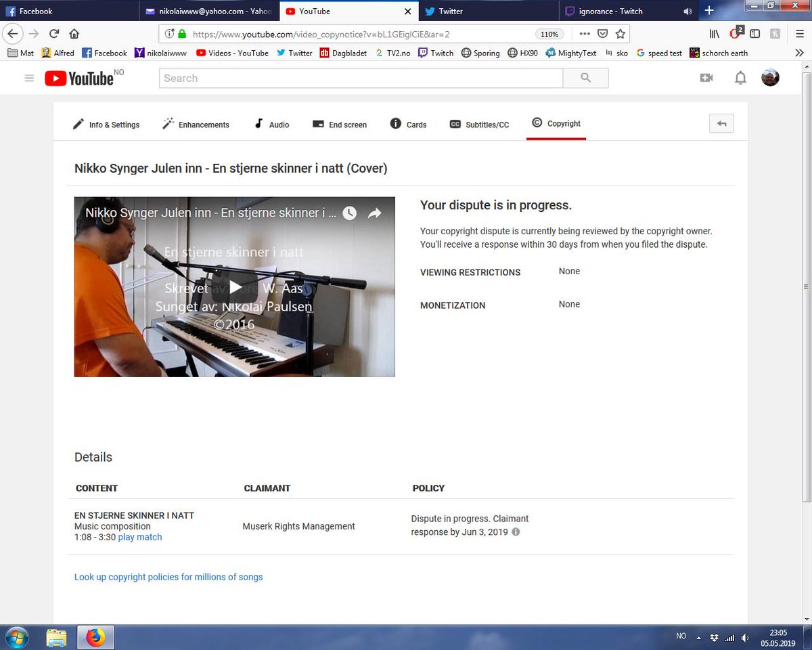The width and height of the screenshot is (812, 650).
Task: Open the Enhancements tab
Action: click(196, 125)
